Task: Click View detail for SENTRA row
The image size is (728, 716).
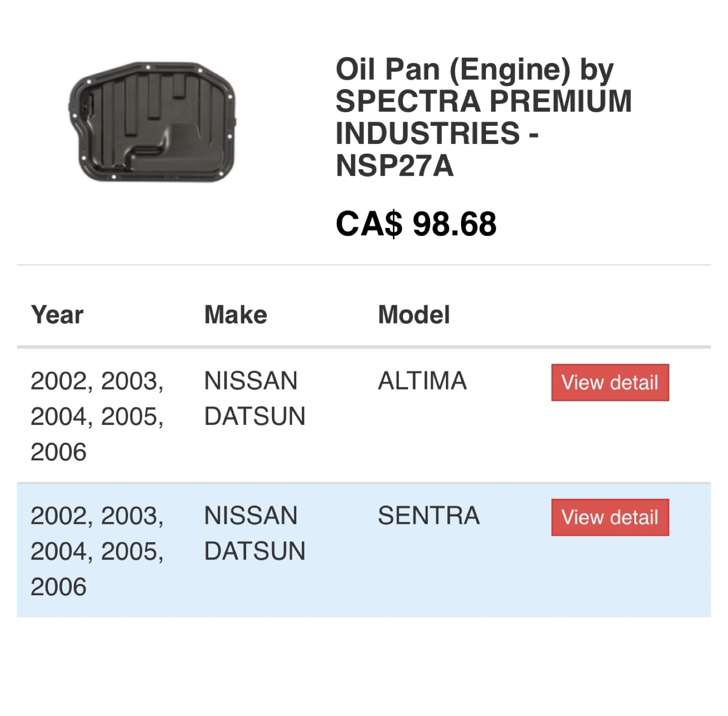Action: click(610, 517)
